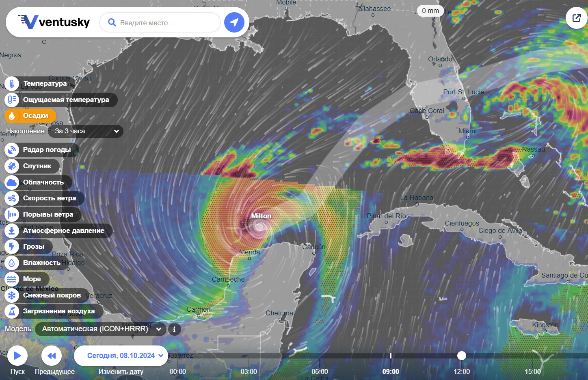Select the Скорость ветра wind icon
The height and width of the screenshot is (380, 588).
pos(12,198)
